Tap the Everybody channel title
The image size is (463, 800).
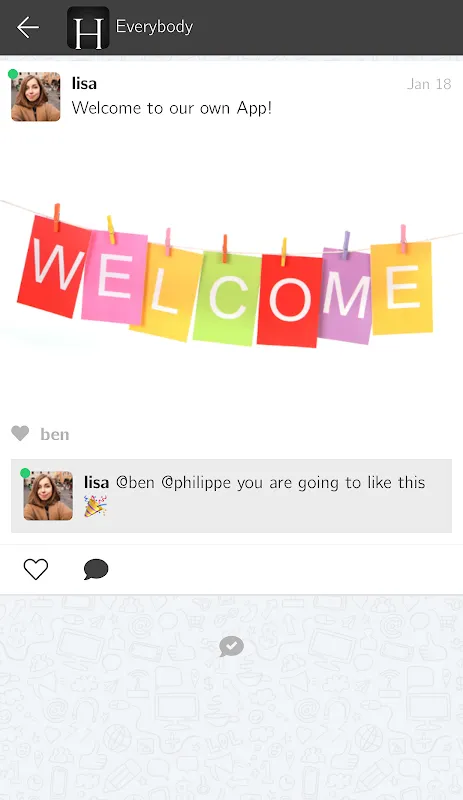click(154, 27)
